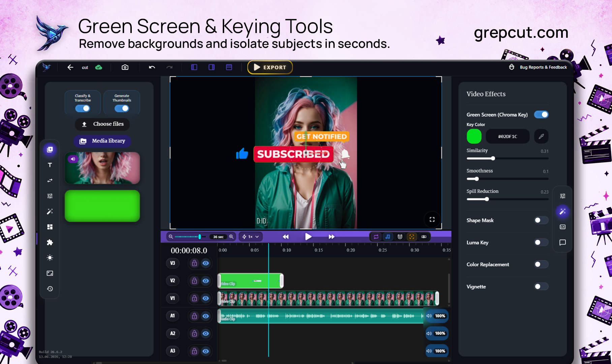Viewport: 612px width, 364px height.
Task: Toggle magnet snapping on the timeline
Action: (x=400, y=237)
